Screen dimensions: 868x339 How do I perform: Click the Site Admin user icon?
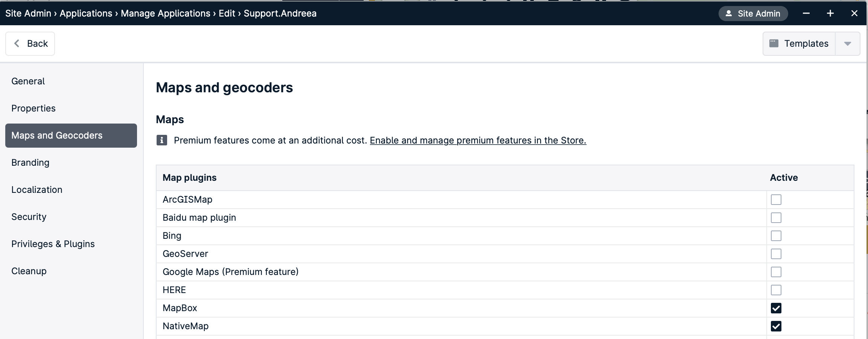click(x=729, y=13)
